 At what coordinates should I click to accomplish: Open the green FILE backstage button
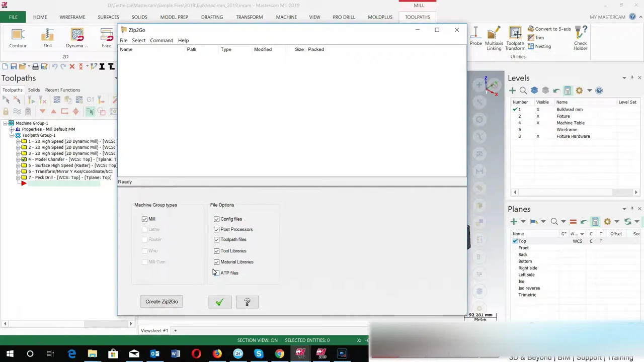(x=13, y=17)
